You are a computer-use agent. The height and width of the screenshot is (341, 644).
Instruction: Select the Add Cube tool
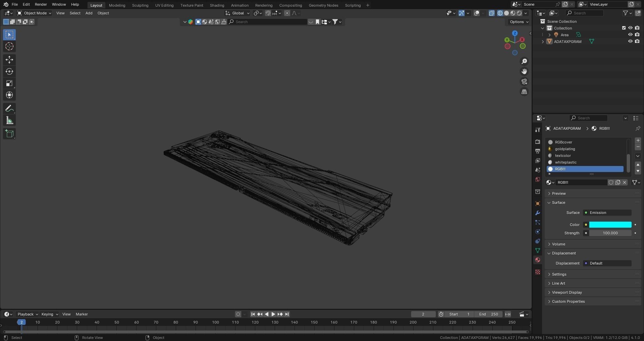(x=9, y=134)
